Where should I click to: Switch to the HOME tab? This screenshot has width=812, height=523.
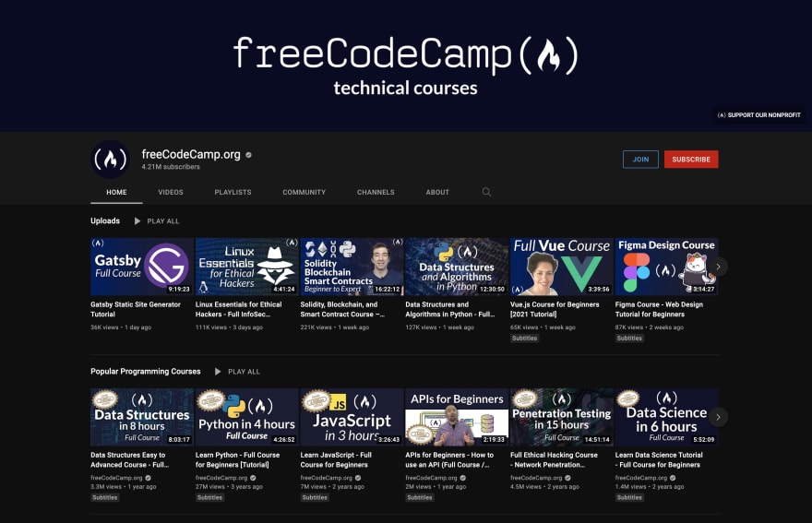(x=116, y=192)
